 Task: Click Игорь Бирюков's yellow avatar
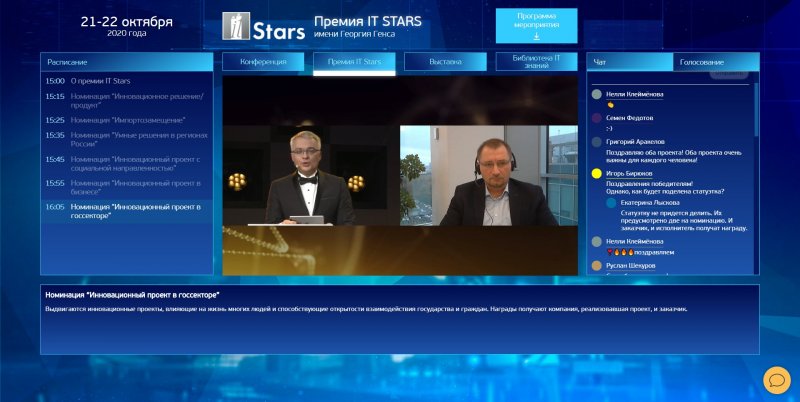(596, 174)
